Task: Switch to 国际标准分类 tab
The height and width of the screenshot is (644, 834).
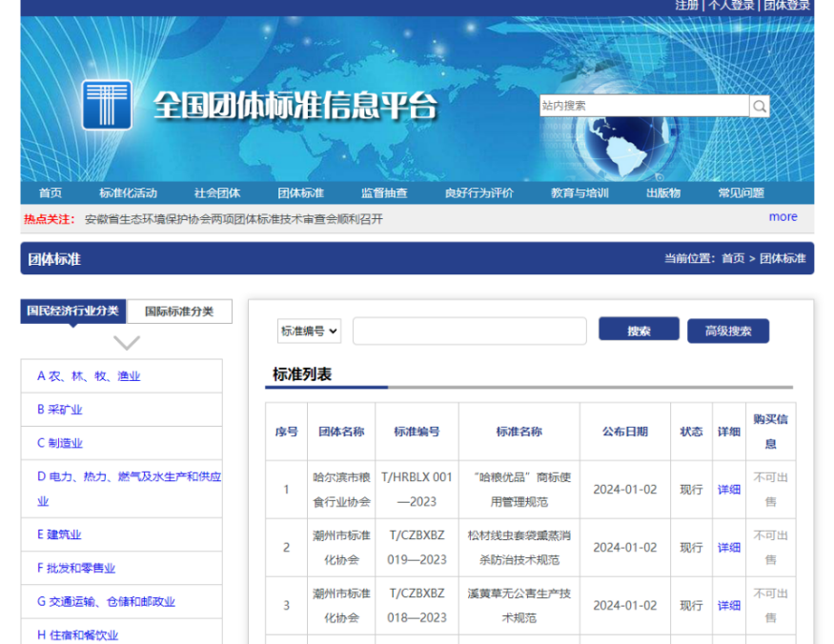Action: (179, 312)
